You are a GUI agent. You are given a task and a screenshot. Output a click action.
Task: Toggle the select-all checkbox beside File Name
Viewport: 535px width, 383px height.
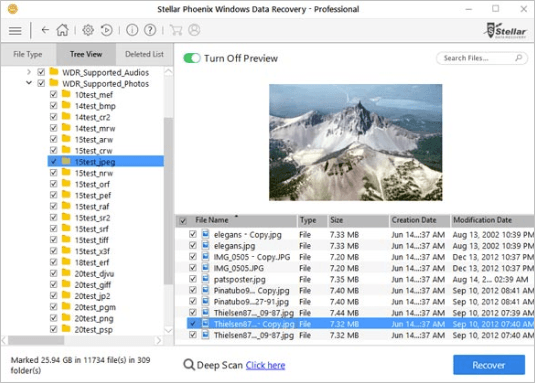point(183,221)
